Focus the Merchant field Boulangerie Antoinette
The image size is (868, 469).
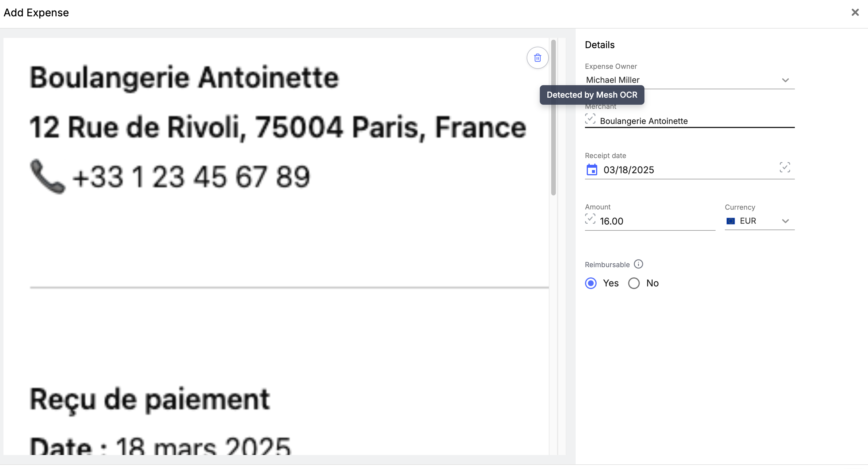click(x=644, y=121)
